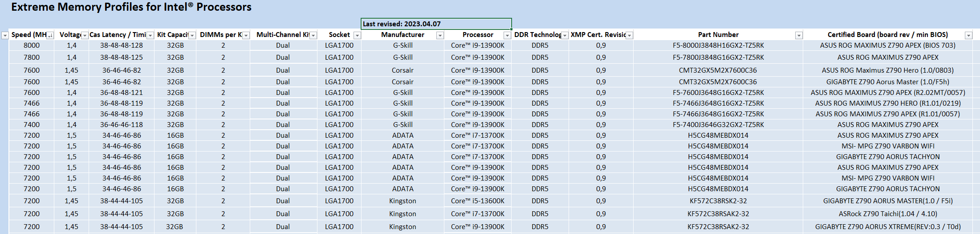
Task: Select the timing cell 38-48-48-125
Action: click(122, 57)
